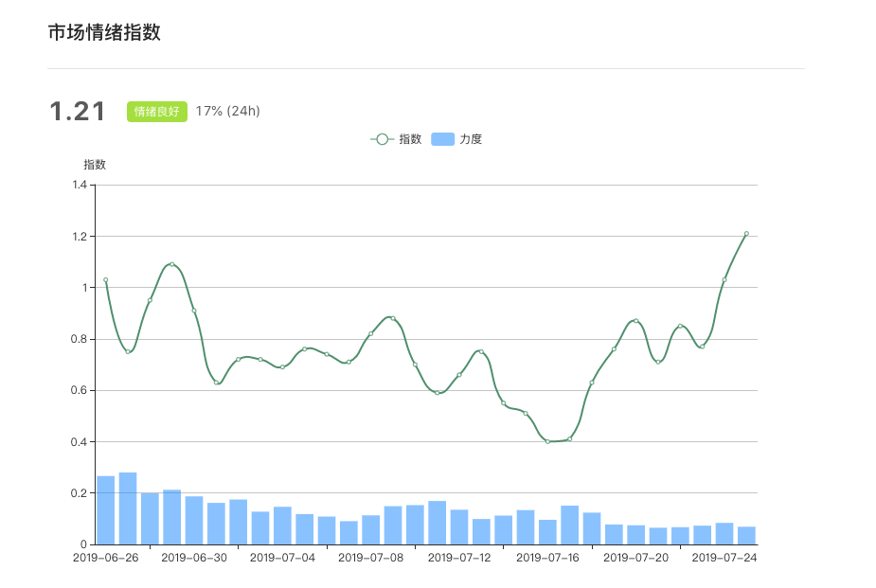Click the 市场情绪指数 title
Screen dimensions: 876x588
coord(104,32)
